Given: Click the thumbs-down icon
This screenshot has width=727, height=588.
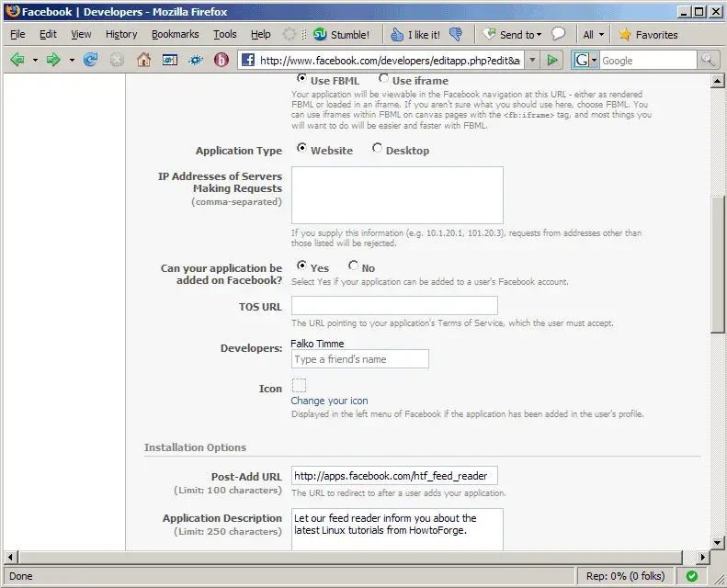Looking at the screenshot, I should (x=456, y=34).
